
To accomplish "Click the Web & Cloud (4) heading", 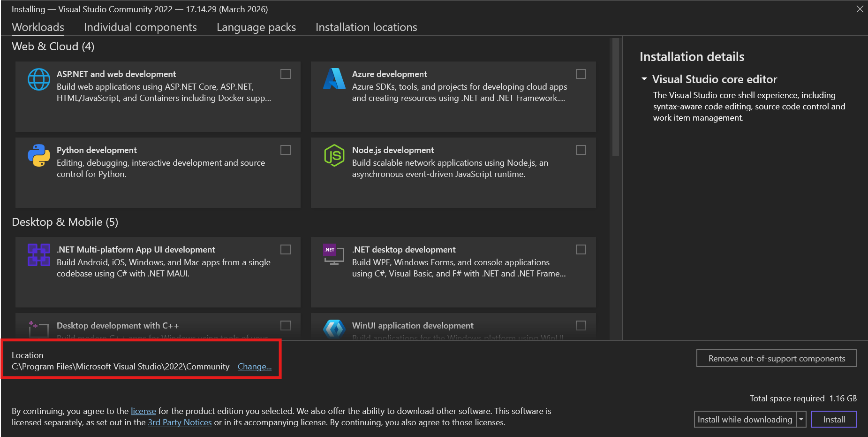I will coord(53,46).
